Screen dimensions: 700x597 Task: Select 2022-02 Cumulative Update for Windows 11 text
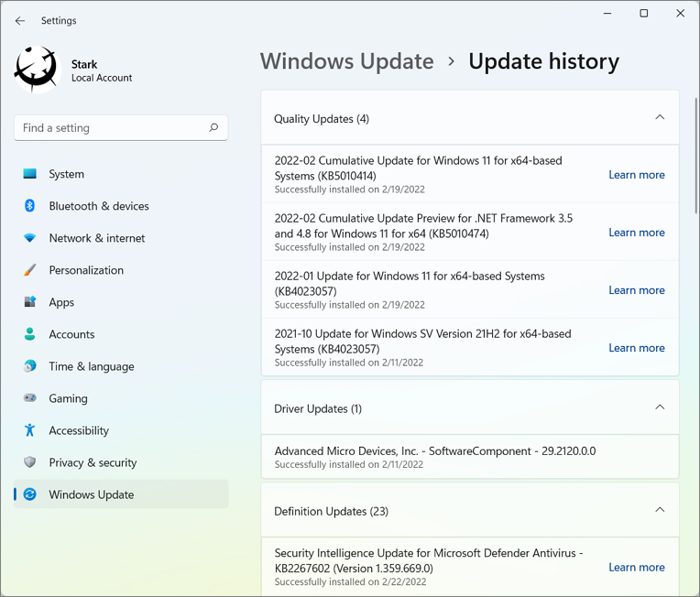coord(419,168)
